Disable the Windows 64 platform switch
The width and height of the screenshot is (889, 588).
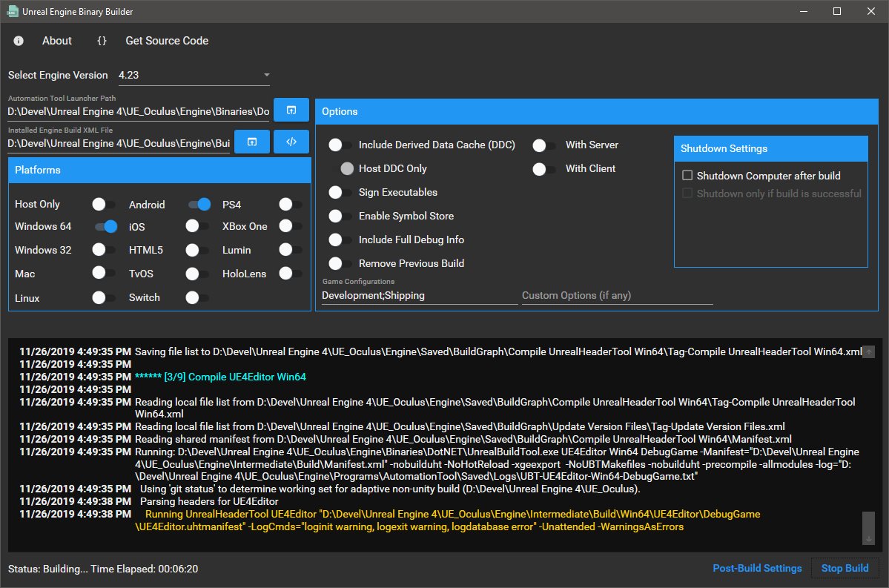pyautogui.click(x=105, y=227)
